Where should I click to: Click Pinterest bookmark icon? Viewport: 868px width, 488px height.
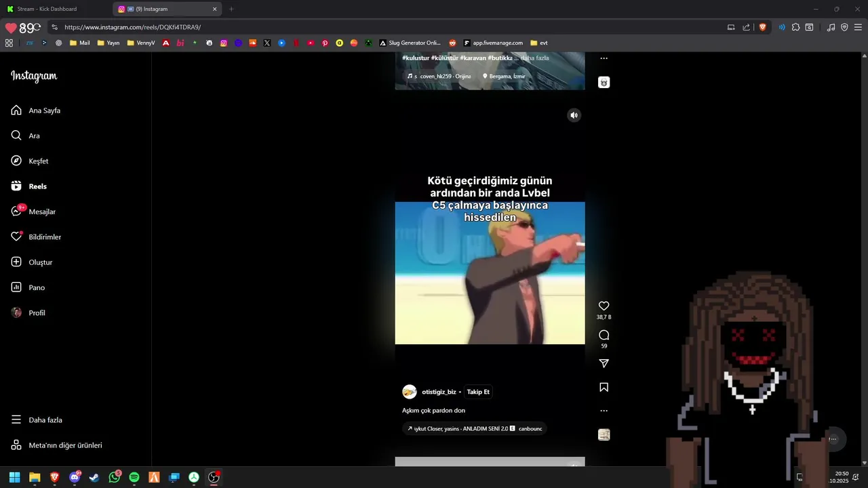point(325,43)
